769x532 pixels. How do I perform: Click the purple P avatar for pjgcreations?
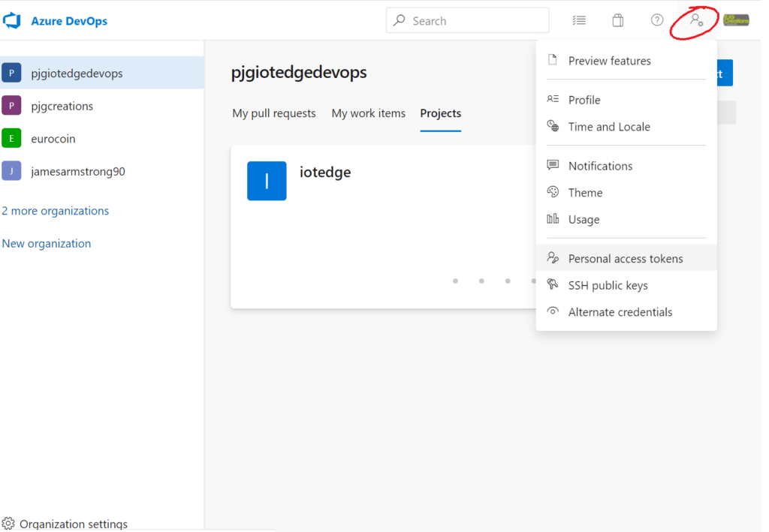point(11,105)
